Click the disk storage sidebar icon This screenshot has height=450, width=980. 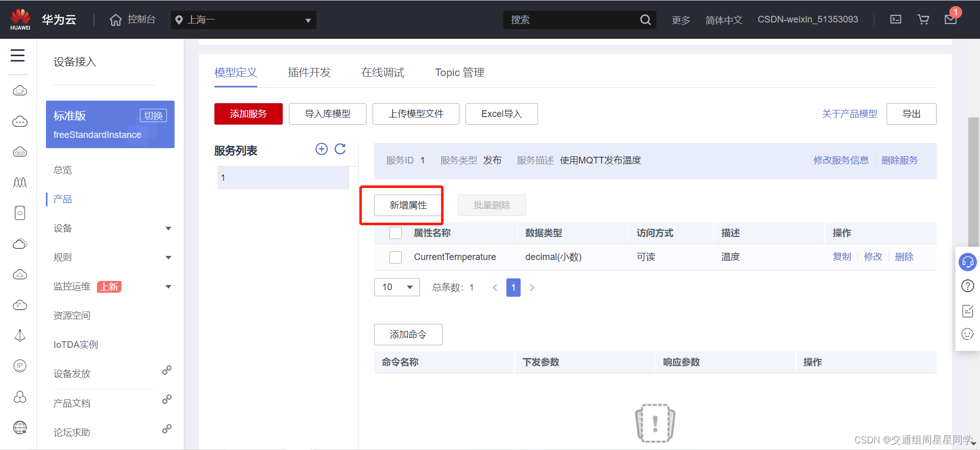click(20, 213)
